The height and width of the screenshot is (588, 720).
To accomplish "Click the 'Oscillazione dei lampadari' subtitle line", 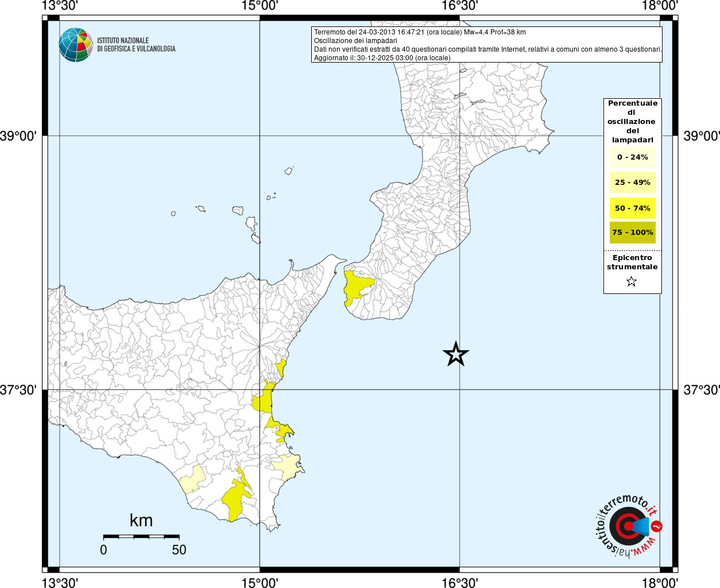I will 355,41.
